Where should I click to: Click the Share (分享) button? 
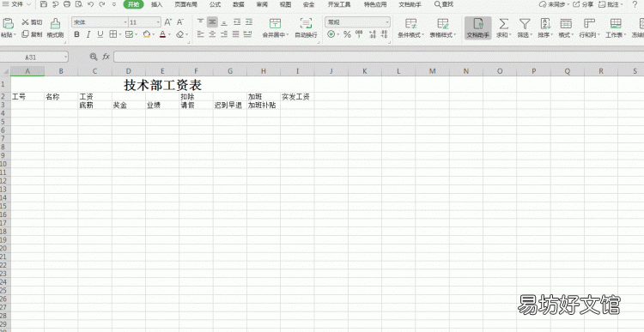point(583,4)
